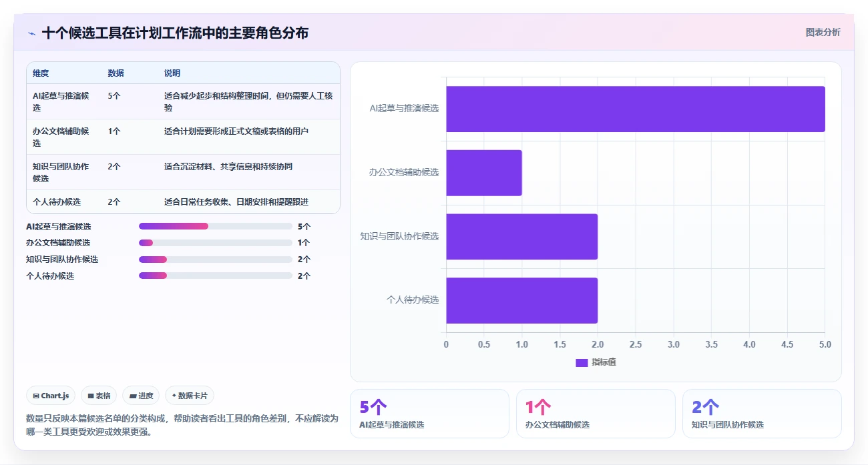The height and width of the screenshot is (465, 868).
Task: Click the lightning icon beside the title
Action: coord(31,33)
